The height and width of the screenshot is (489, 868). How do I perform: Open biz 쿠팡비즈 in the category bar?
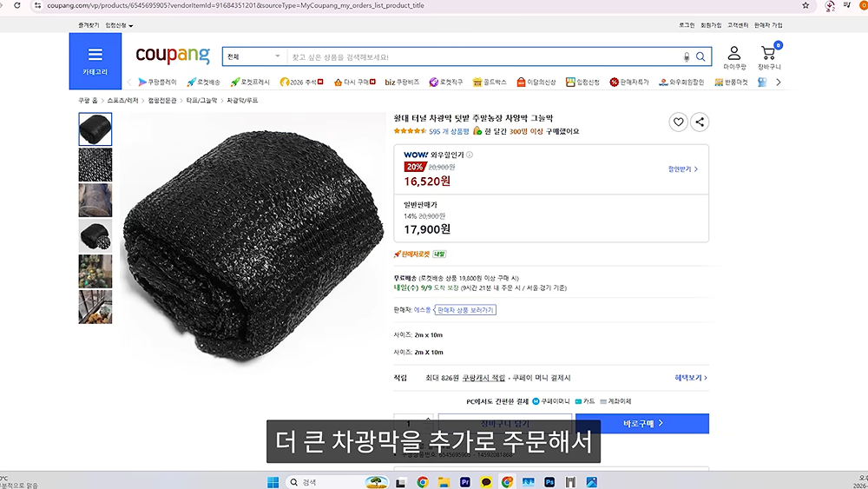click(x=402, y=82)
